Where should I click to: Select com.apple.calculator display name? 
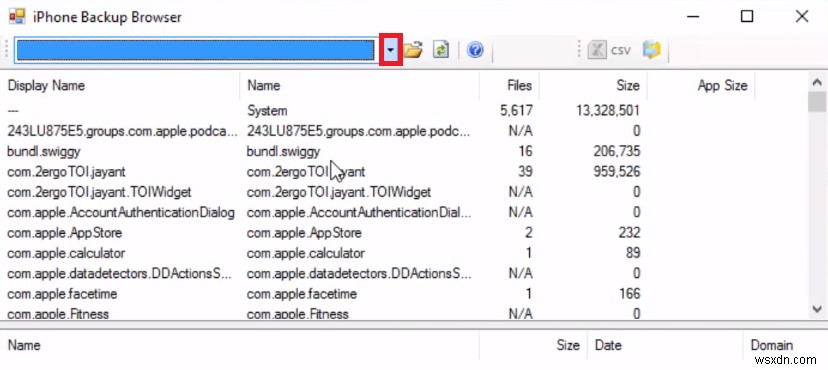pos(66,253)
